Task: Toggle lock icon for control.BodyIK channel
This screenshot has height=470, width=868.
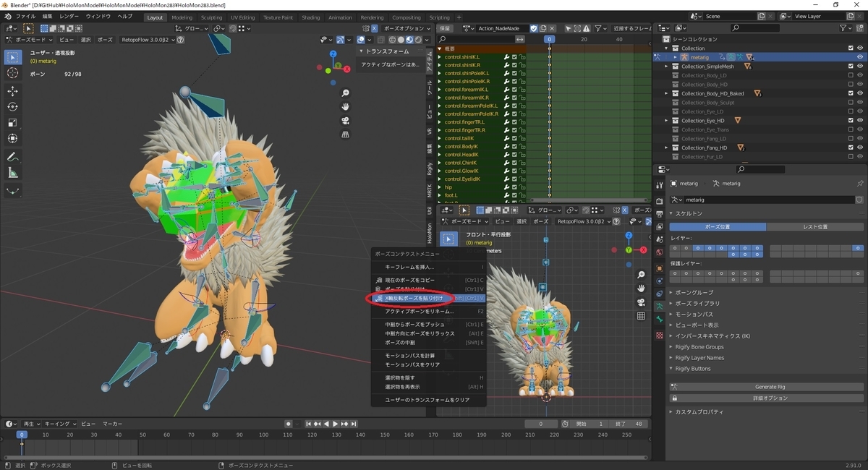Action: (x=522, y=146)
